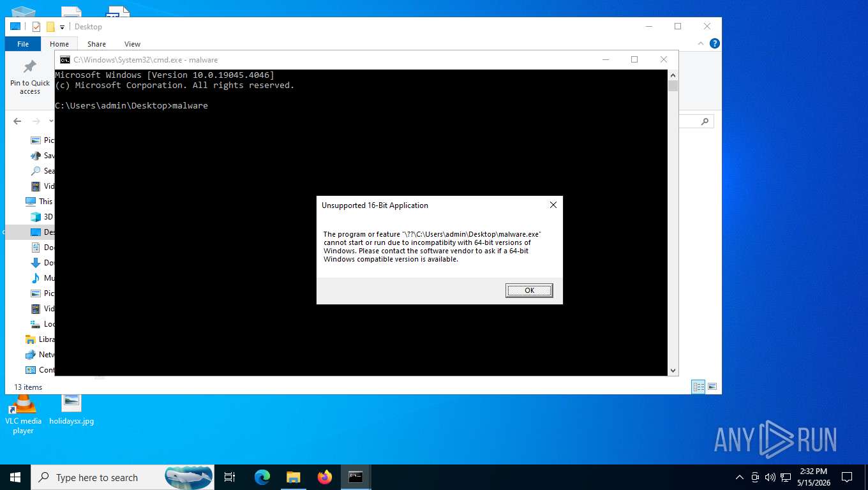Select the Local Disk item in navigation pane
This screenshot has width=868, height=490.
tap(42, 324)
